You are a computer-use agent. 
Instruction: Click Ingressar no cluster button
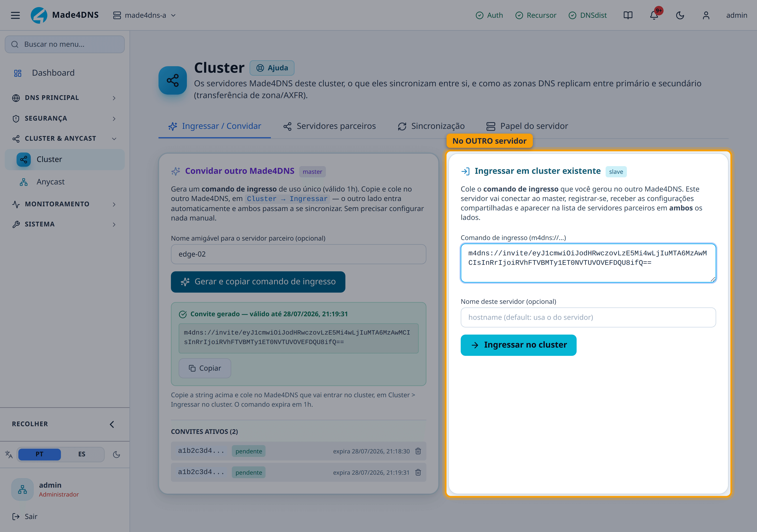(519, 345)
